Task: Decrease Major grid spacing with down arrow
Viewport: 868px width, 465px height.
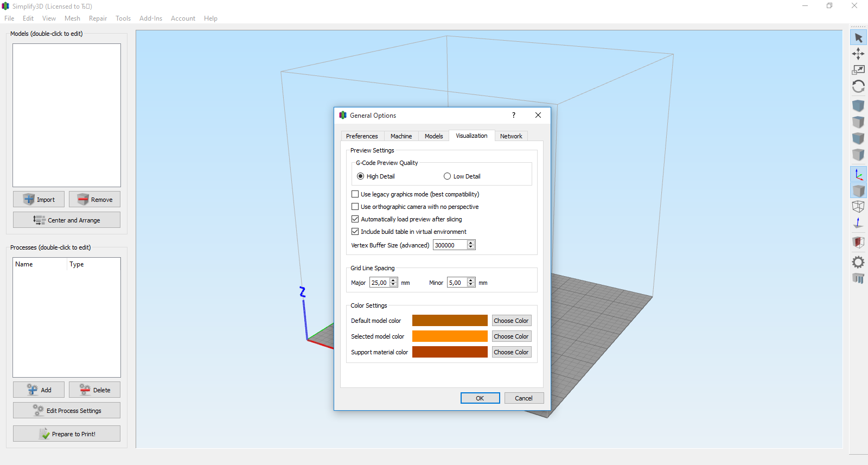Action: click(x=393, y=285)
